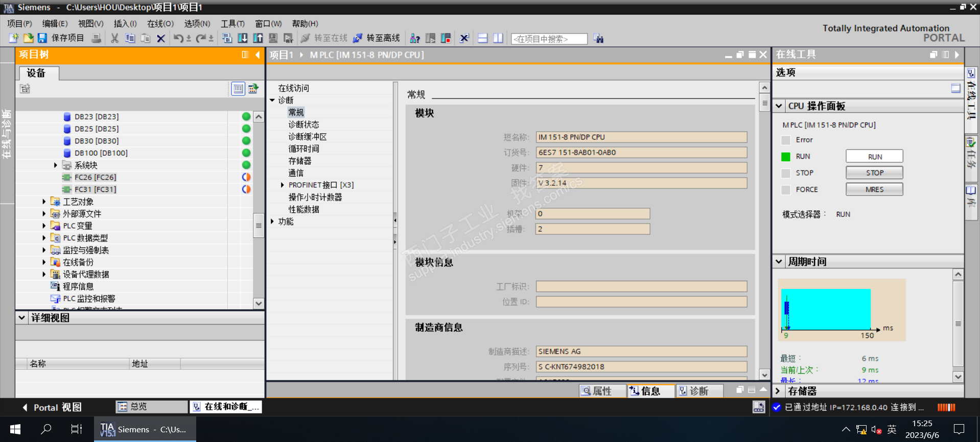This screenshot has width=980, height=442.
Task: Click the 转至离线 go offline button
Action: [377, 38]
